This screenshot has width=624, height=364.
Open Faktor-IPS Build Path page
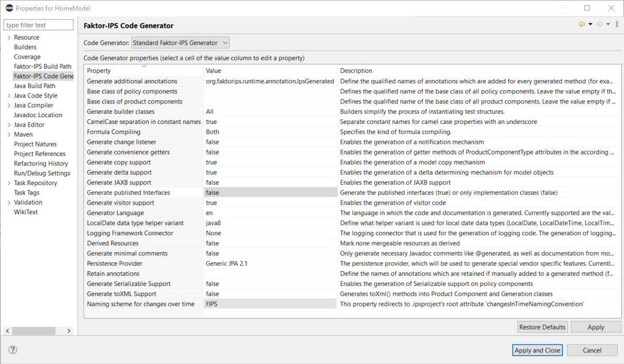click(43, 66)
